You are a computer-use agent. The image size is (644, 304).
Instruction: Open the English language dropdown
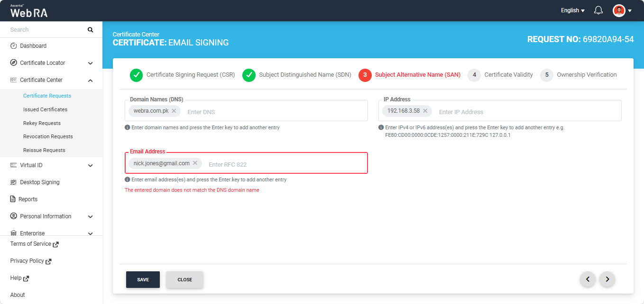point(572,10)
